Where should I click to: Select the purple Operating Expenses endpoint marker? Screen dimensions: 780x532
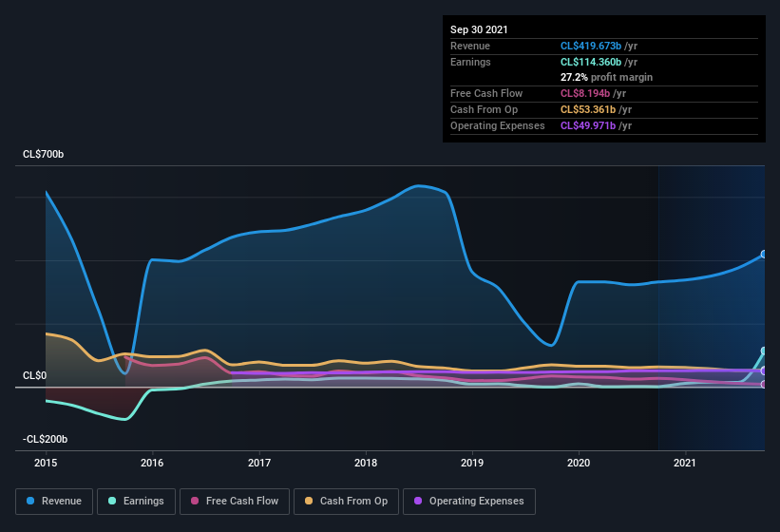click(764, 370)
